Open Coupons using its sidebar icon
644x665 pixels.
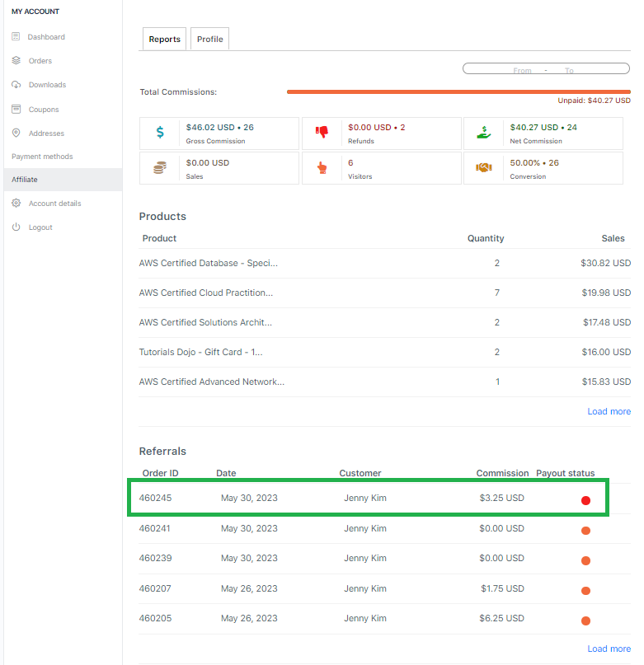pos(15,108)
